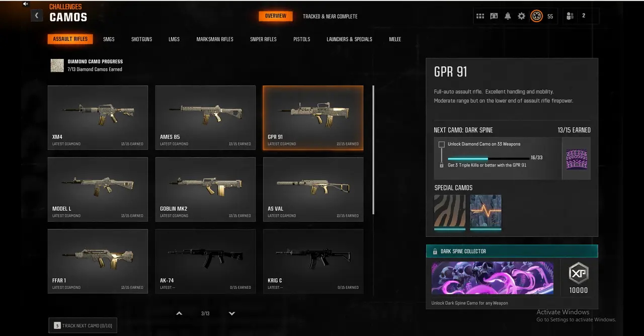The width and height of the screenshot is (644, 336).
Task: Select the AK-74 weapon card
Action: click(x=205, y=262)
